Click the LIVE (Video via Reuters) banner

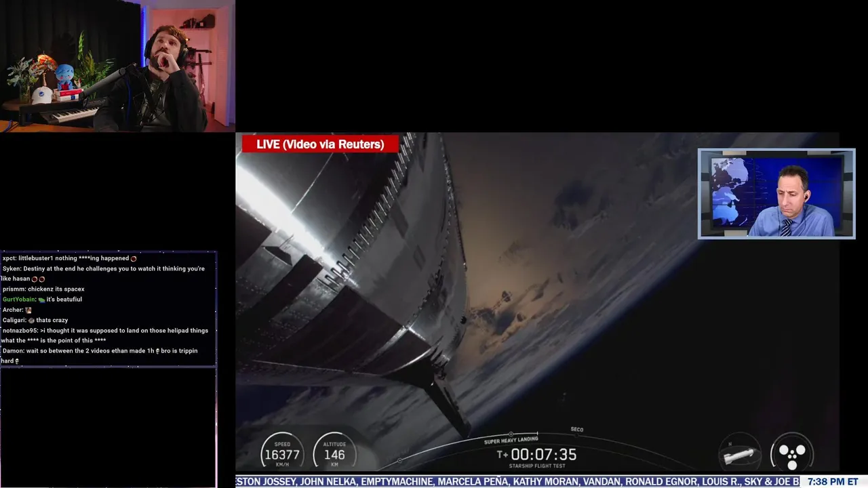[320, 144]
